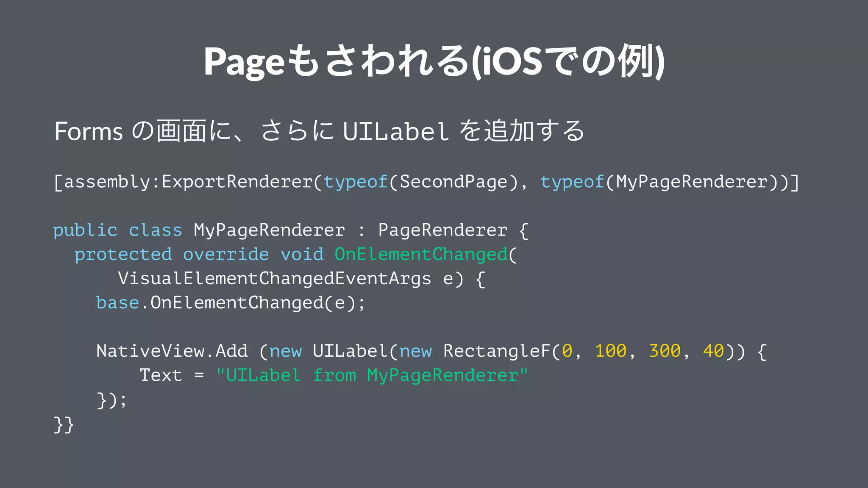The height and width of the screenshot is (488, 868).
Task: Click the string "UILabel from MyPageRenderer"
Action: pos(372,375)
